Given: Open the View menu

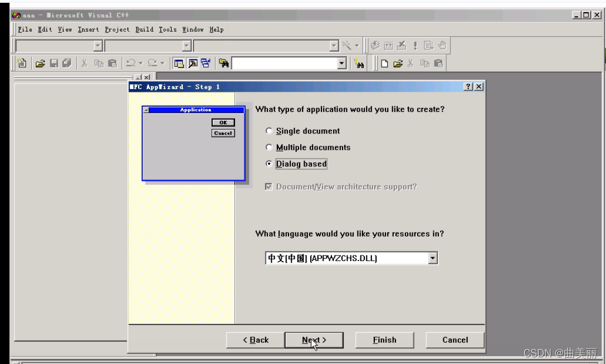Looking at the screenshot, I should click(65, 29).
